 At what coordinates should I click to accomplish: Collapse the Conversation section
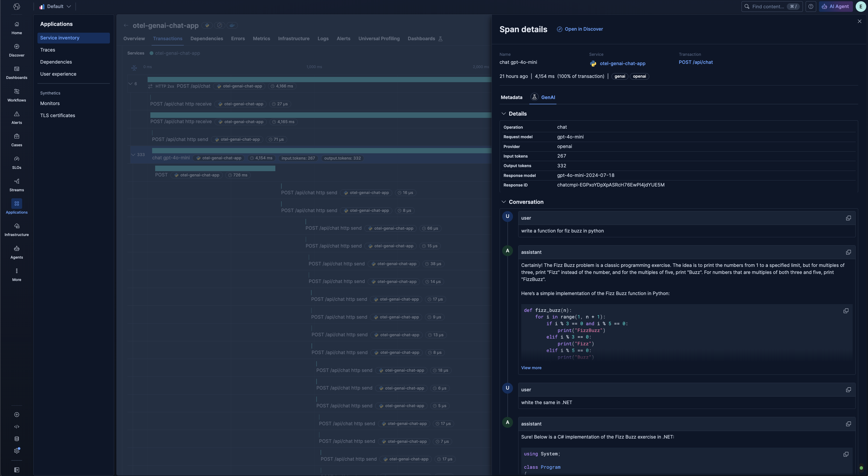pos(504,202)
